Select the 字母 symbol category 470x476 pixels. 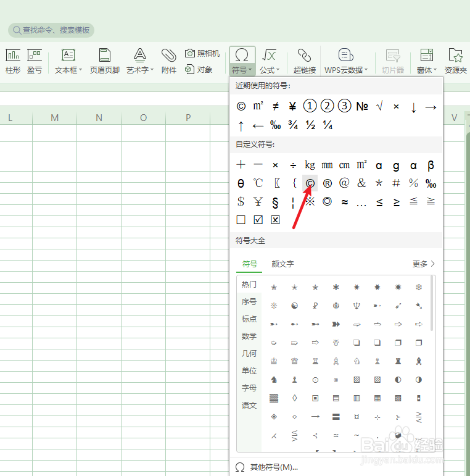[x=249, y=388]
